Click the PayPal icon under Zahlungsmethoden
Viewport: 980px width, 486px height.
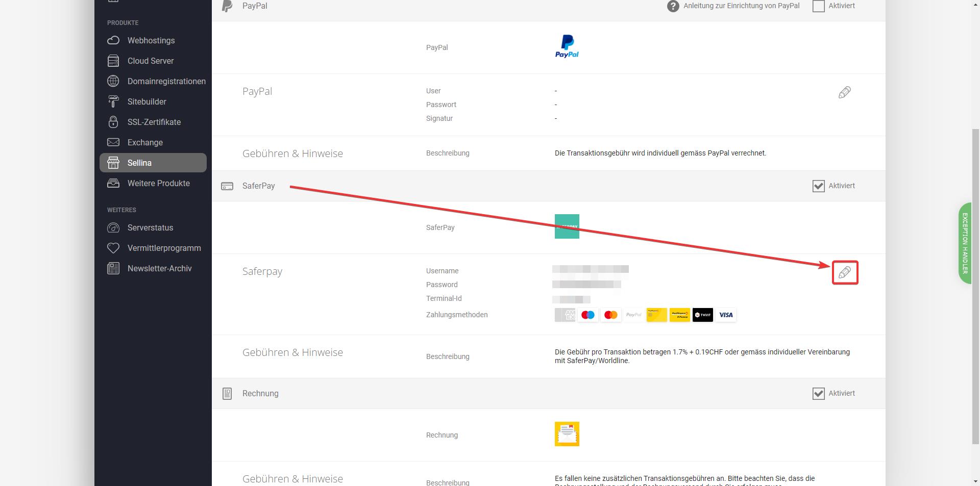[x=634, y=315]
